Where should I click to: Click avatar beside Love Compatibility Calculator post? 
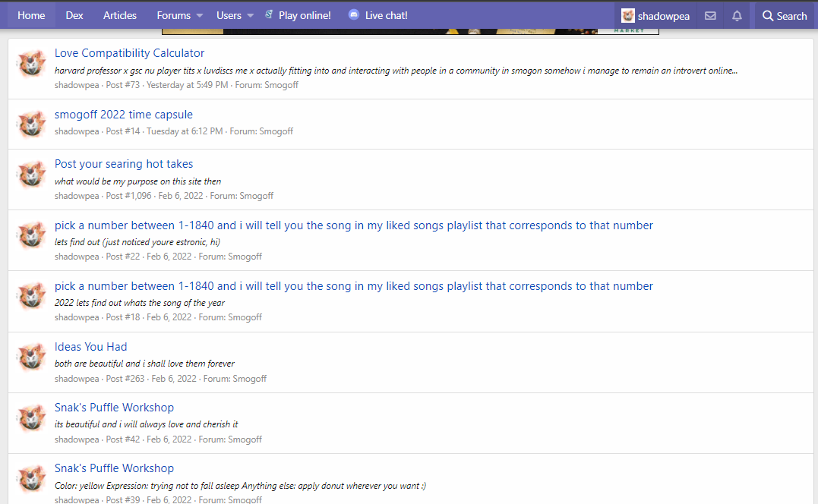[x=32, y=65]
